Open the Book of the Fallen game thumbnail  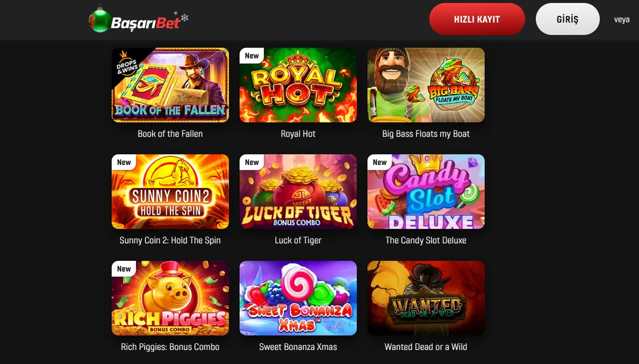coord(171,85)
